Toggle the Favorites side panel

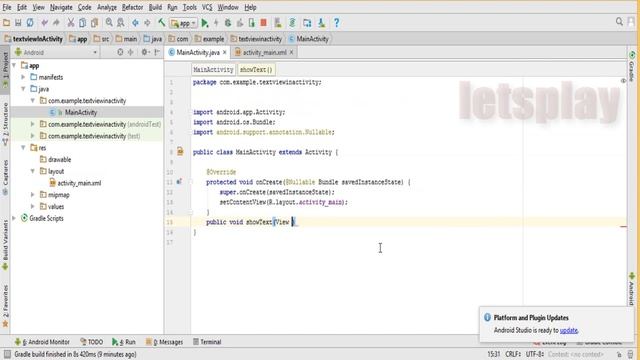[5, 306]
